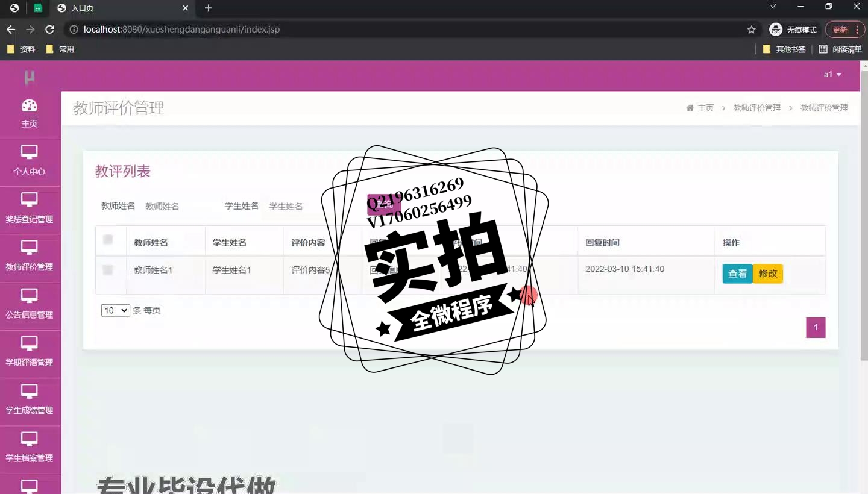Open 个人中心 in the sidebar
This screenshot has height=494, width=868.
(x=30, y=161)
